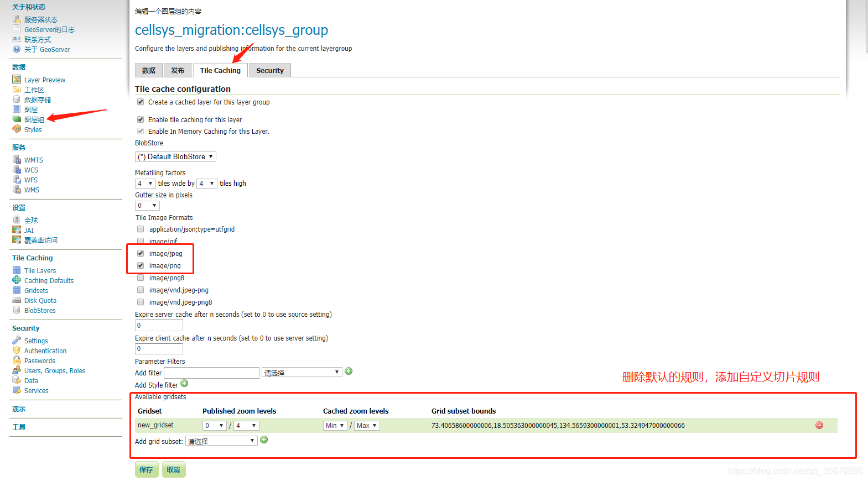Uncheck the image/png format
Image resolution: width=868 pixels, height=481 pixels.
[141, 265]
